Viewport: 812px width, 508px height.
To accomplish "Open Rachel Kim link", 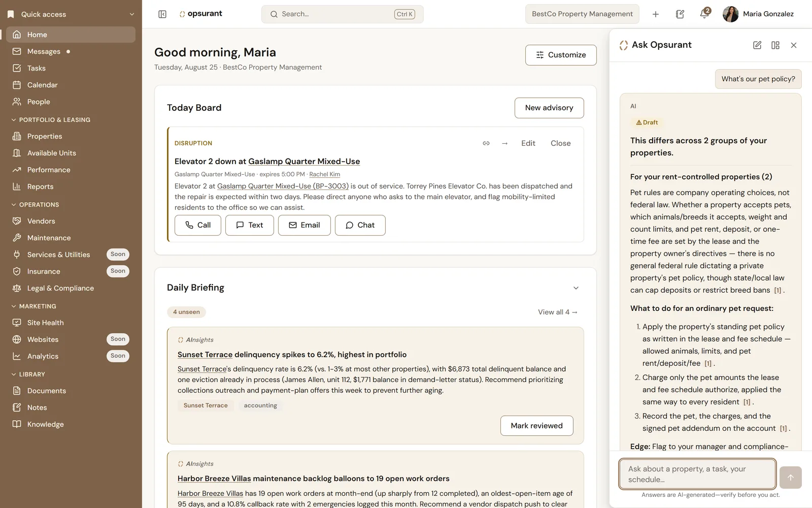I will 325,174.
